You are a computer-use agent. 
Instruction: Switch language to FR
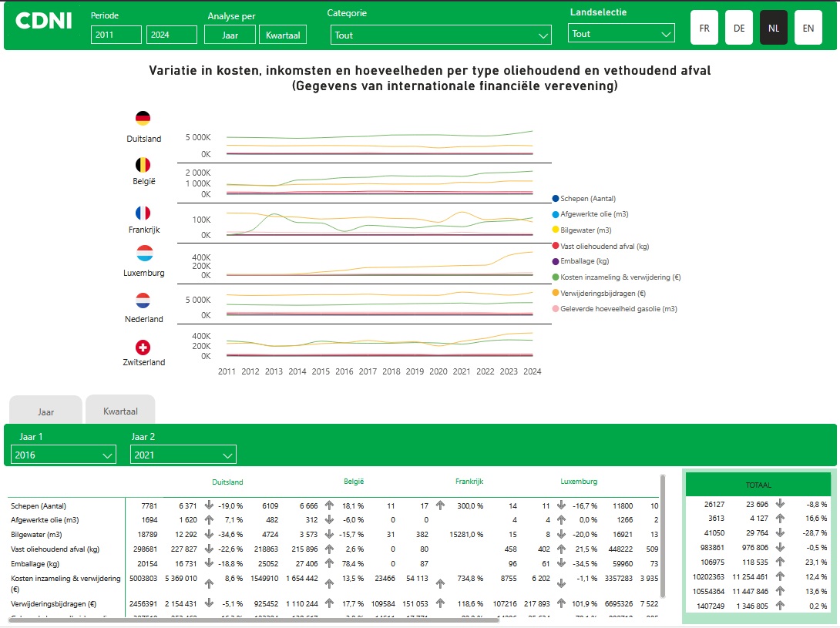[704, 28]
